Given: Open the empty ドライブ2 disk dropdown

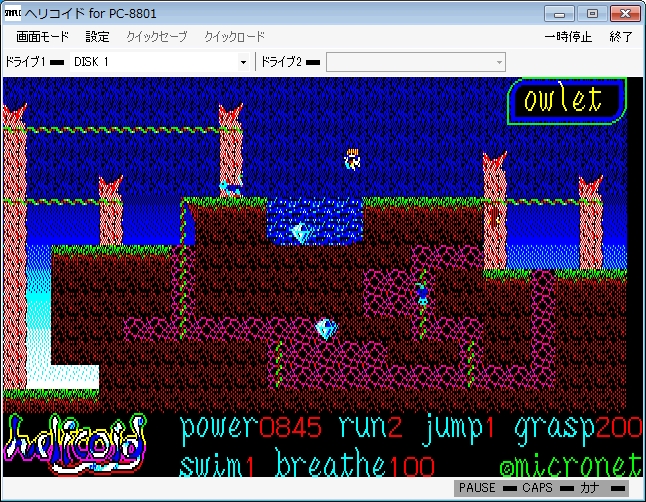Looking at the screenshot, I should (416, 62).
